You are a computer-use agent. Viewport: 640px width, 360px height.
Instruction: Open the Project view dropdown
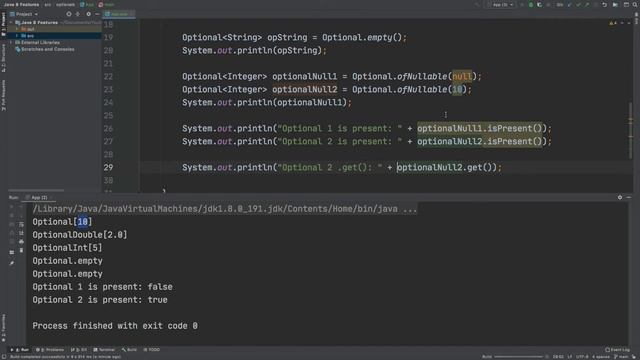point(24,14)
